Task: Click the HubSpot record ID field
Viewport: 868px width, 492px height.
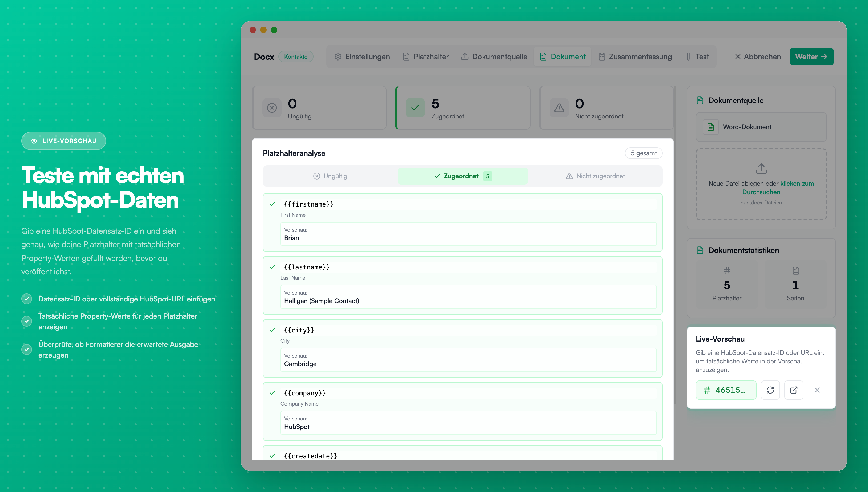Action: pyautogui.click(x=726, y=390)
